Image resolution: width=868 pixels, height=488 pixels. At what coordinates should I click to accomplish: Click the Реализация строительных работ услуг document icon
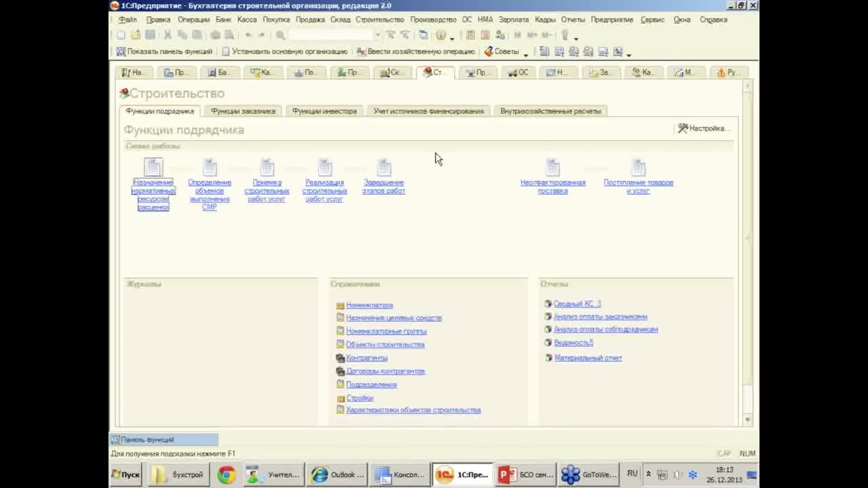325,167
